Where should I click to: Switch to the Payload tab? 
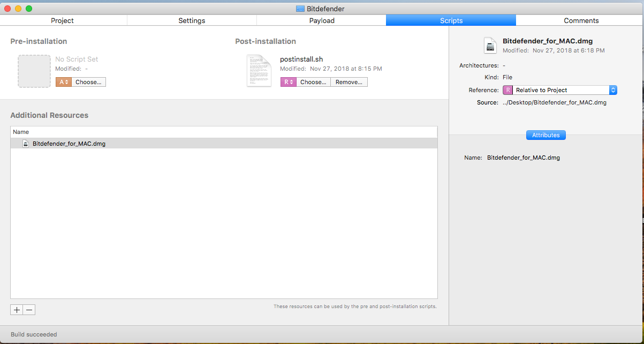(322, 20)
